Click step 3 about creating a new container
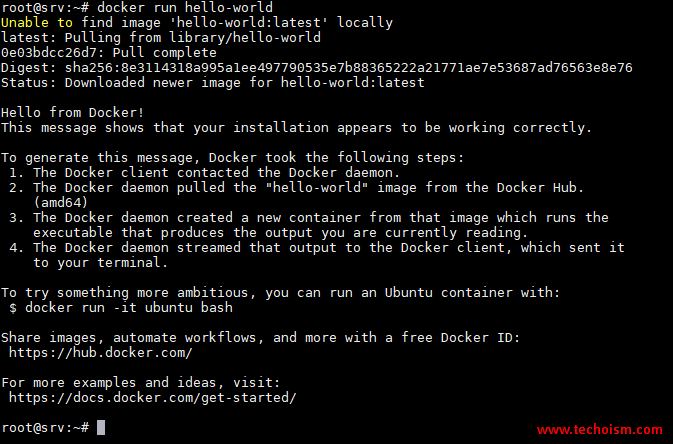Screen dimensions: 673x444 [x=309, y=225]
